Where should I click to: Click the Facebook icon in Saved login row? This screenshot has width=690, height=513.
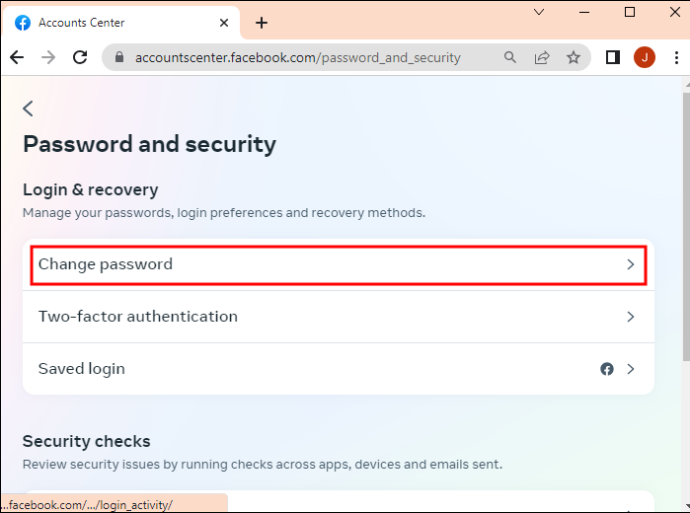[x=607, y=369]
